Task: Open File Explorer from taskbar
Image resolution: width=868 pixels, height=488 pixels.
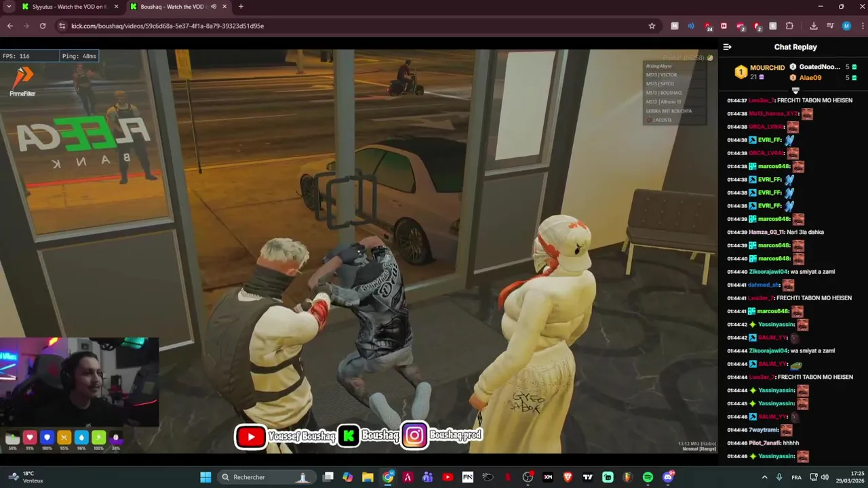Action: tap(368, 477)
